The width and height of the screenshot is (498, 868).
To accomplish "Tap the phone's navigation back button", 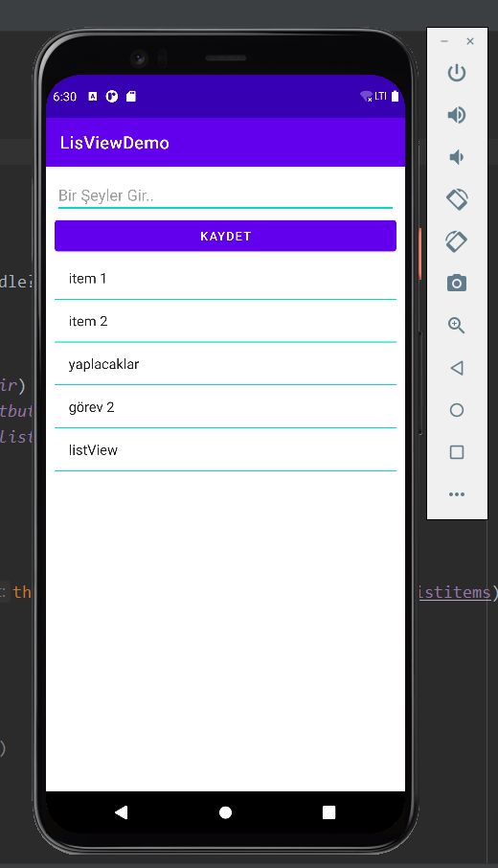I will click(x=122, y=812).
